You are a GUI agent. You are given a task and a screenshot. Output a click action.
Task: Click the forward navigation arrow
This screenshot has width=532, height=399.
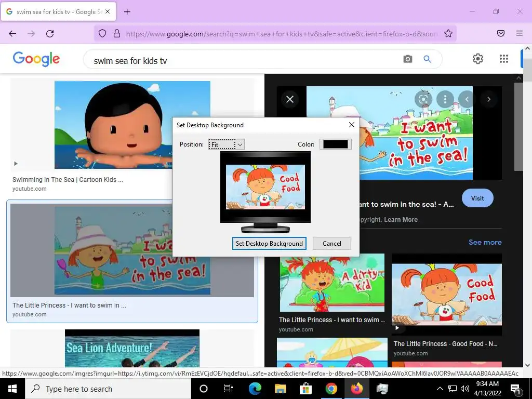tap(31, 33)
